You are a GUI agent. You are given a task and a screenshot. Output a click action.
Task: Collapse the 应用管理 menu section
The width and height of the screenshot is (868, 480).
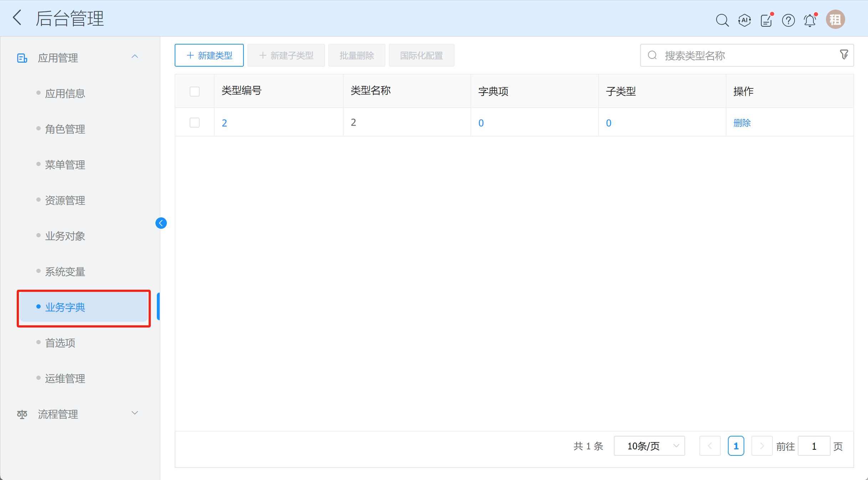135,57
